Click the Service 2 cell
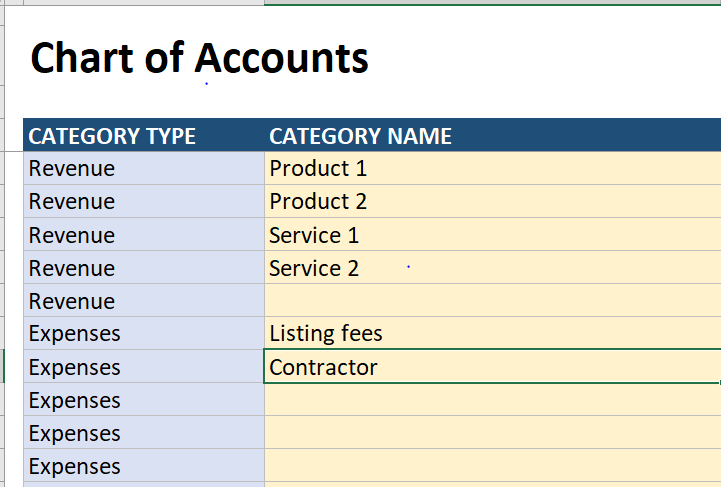 pyautogui.click(x=492, y=268)
